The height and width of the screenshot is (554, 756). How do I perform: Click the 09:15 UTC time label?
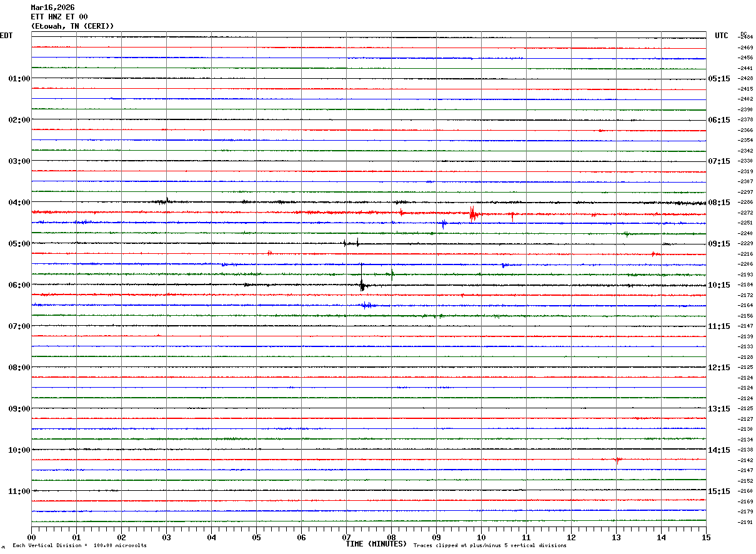[x=719, y=244]
